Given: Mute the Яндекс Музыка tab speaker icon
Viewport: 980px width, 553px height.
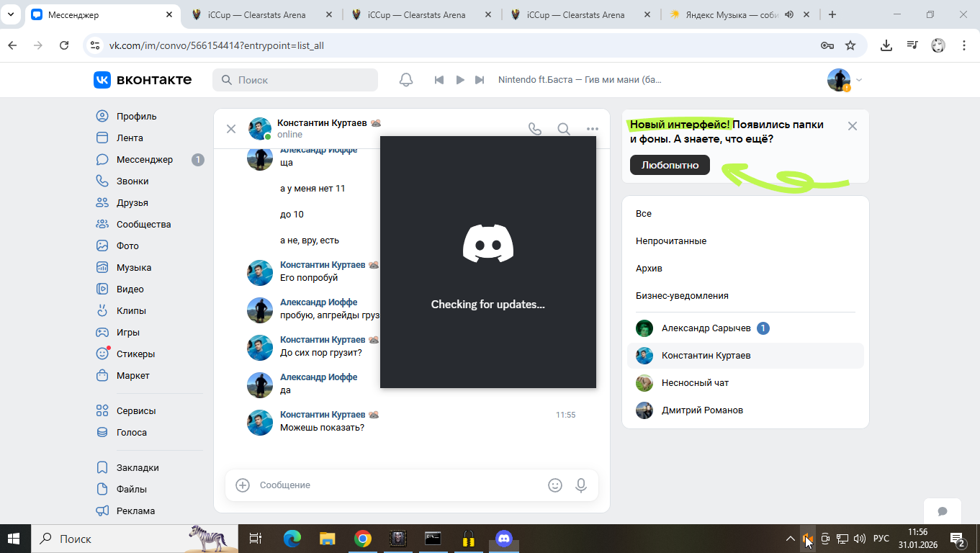Looking at the screenshot, I should tap(789, 14).
